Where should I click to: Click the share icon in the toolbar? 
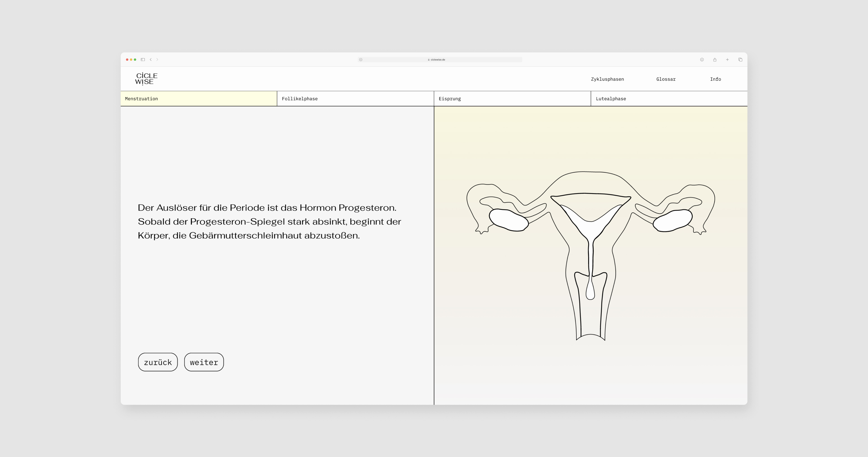click(715, 60)
